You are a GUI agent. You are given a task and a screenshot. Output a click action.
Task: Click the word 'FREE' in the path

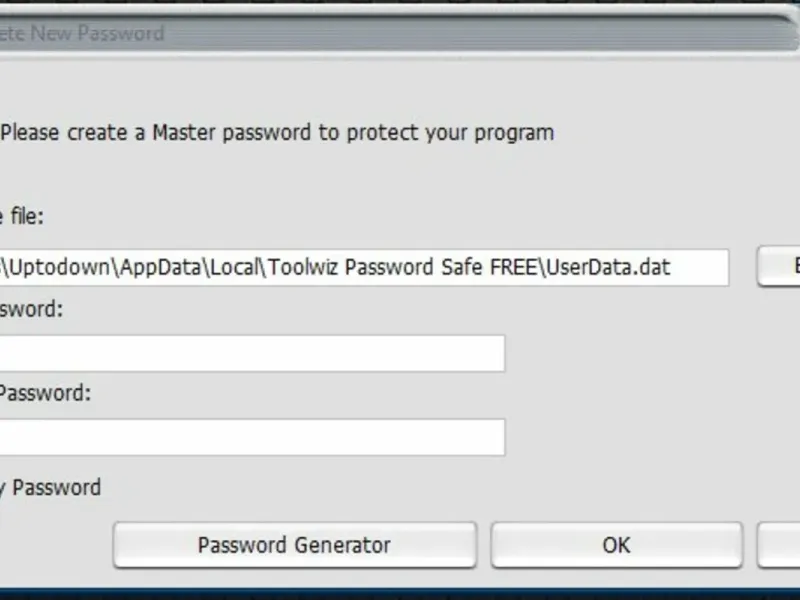tap(515, 268)
